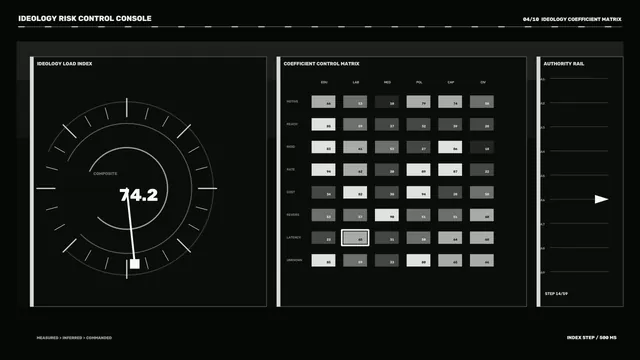This screenshot has height=360, width=640.
Task: Click the COST row LAB column cell
Action: pyautogui.click(x=355, y=192)
